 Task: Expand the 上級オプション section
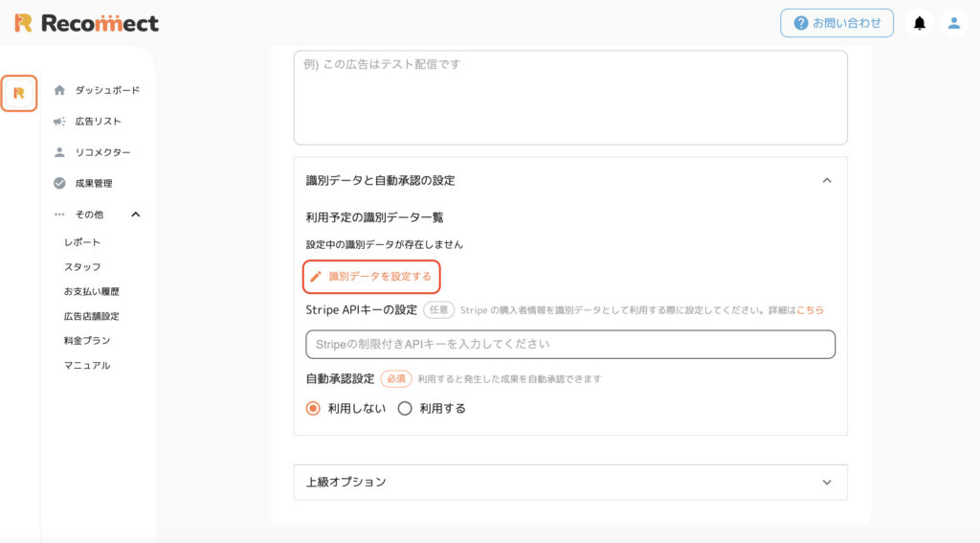click(827, 483)
